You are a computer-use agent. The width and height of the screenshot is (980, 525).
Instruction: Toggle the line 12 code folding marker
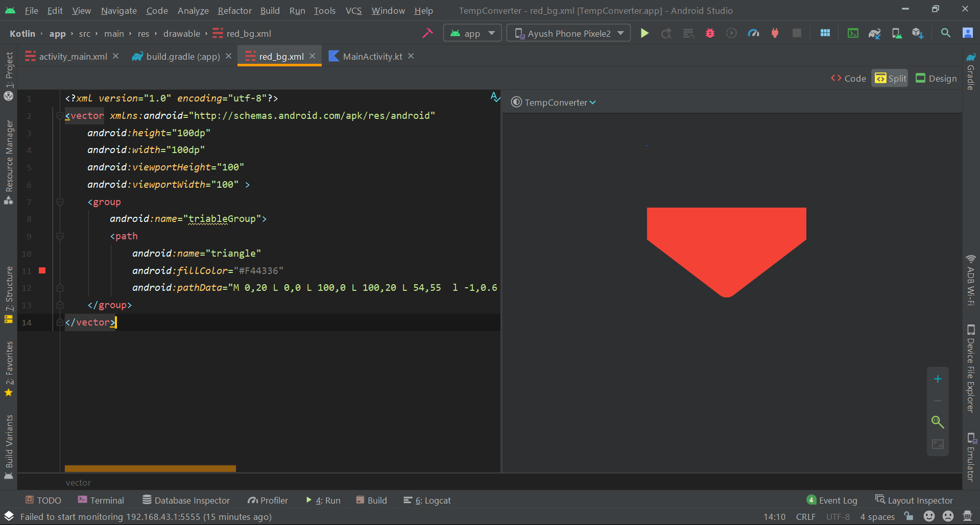[60, 288]
